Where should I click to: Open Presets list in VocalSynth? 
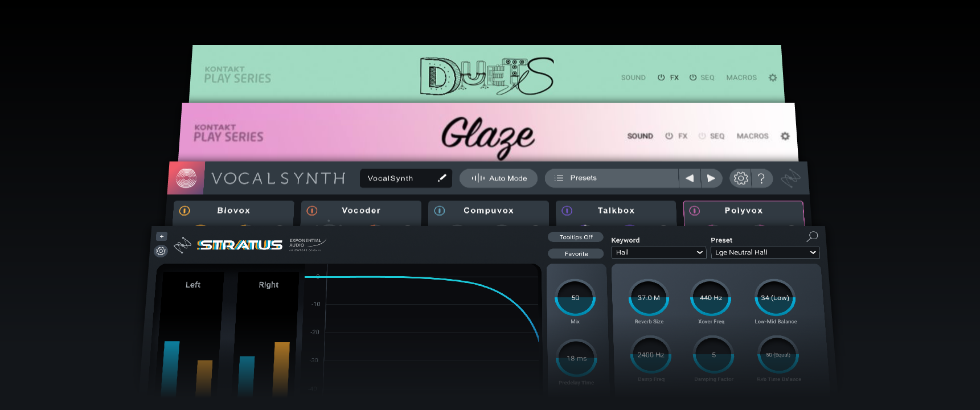612,178
